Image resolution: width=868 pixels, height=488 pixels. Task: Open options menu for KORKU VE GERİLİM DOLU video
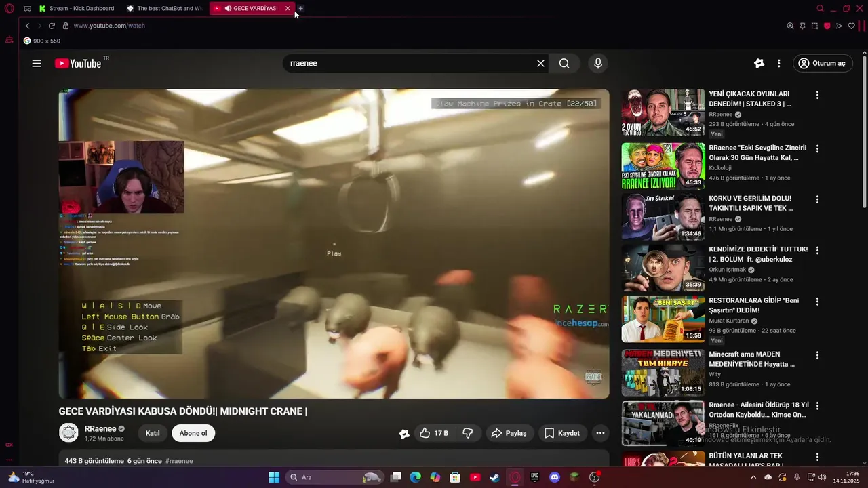coord(817,200)
